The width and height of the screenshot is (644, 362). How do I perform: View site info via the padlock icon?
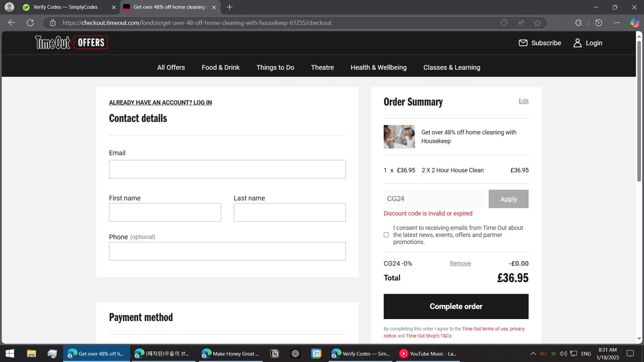click(x=53, y=23)
